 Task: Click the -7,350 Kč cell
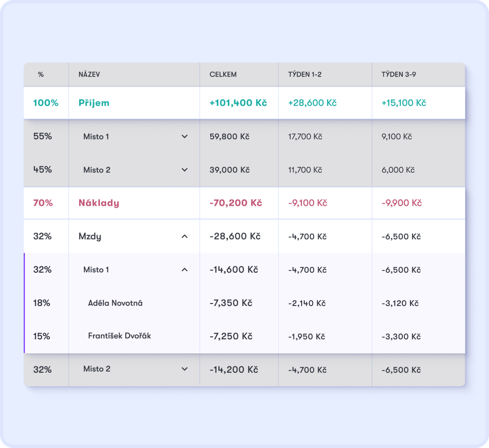(x=231, y=303)
